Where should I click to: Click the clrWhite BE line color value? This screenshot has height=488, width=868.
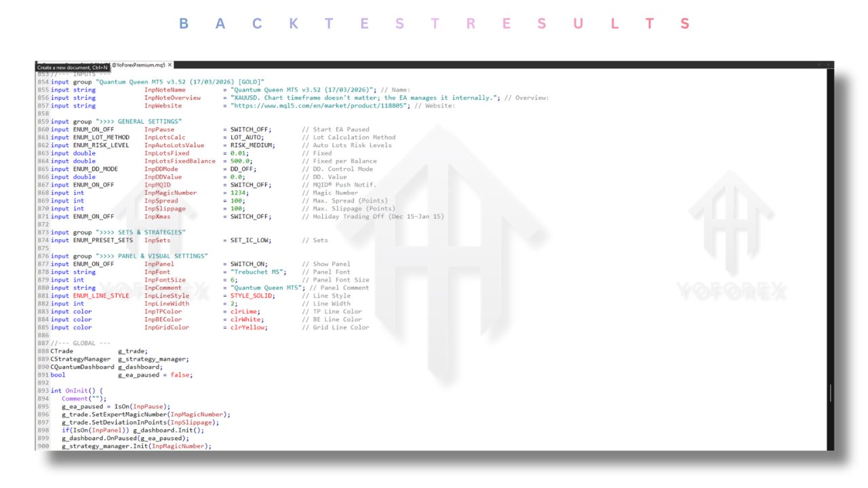(x=245, y=319)
